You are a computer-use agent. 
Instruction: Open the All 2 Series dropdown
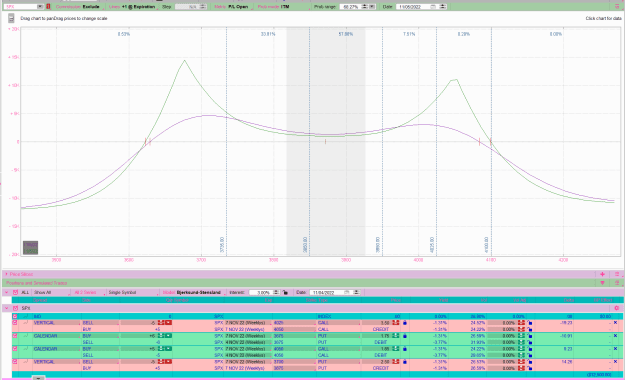pyautogui.click(x=89, y=292)
